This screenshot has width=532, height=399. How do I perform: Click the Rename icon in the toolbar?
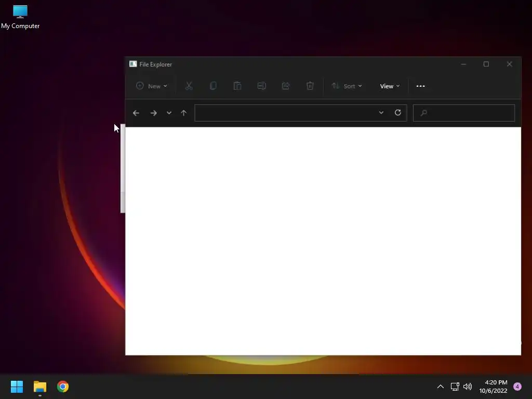pos(262,86)
